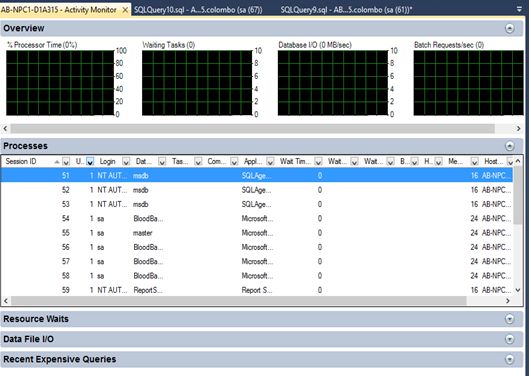Expand the Data File I/O section
The width and height of the screenshot is (531, 376).
[509, 339]
